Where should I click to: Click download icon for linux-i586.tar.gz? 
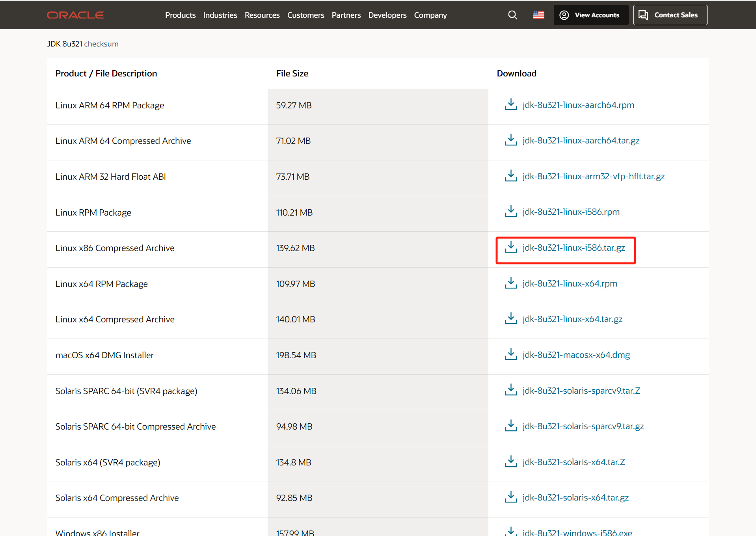(x=511, y=248)
